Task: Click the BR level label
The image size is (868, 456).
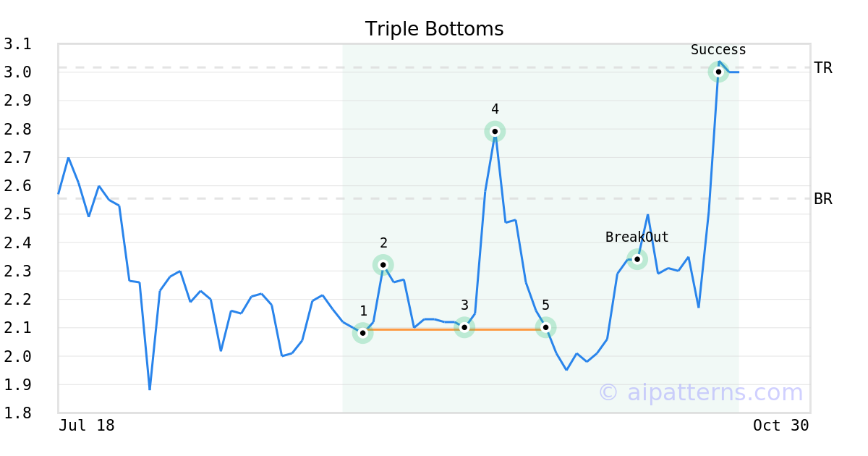Action: (x=823, y=199)
